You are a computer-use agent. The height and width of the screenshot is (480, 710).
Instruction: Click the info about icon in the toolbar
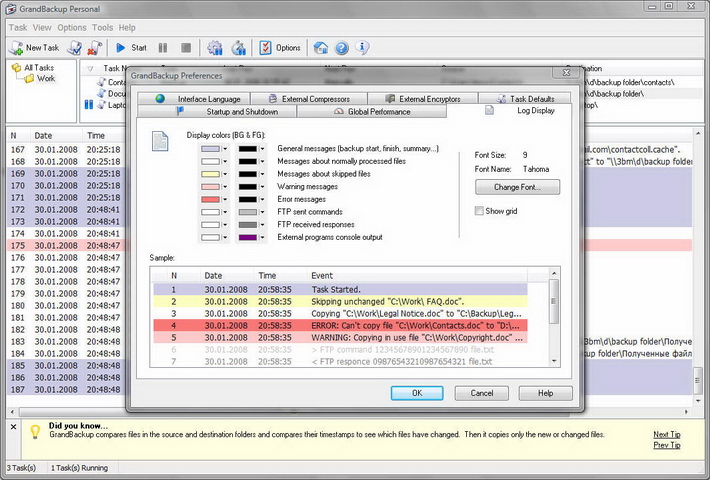[x=362, y=47]
